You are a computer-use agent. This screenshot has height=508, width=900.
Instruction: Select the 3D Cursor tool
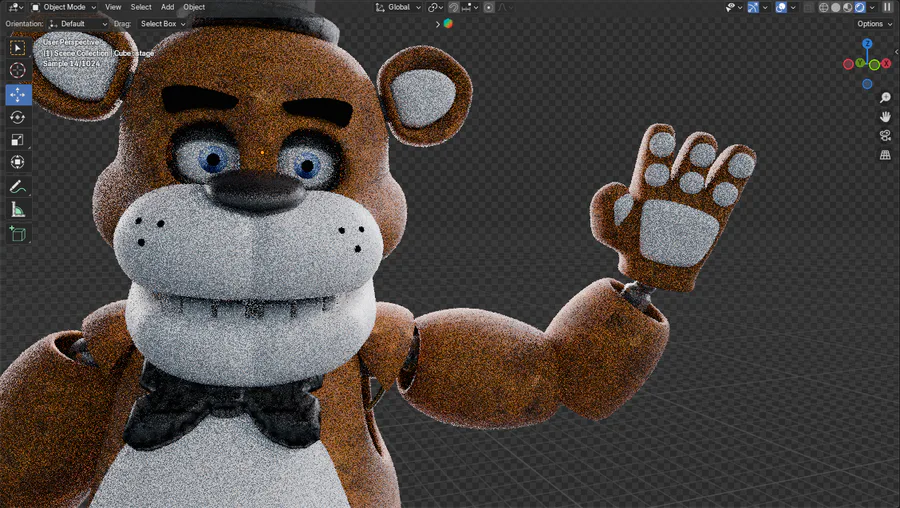[x=18, y=71]
